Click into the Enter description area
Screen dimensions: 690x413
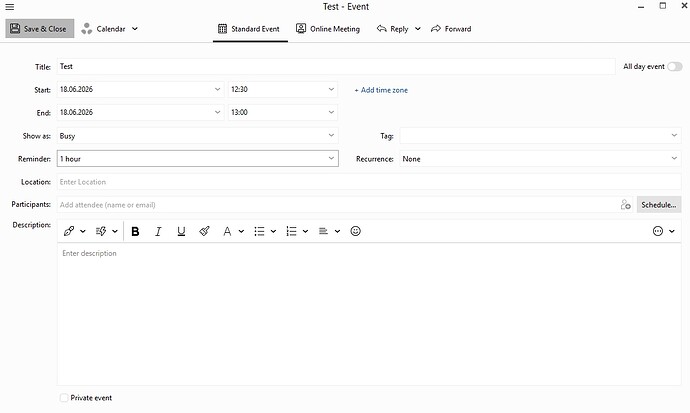[x=369, y=314]
